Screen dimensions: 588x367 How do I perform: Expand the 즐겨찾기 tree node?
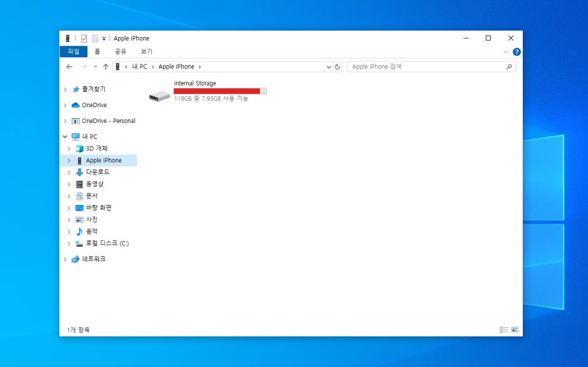tap(65, 89)
